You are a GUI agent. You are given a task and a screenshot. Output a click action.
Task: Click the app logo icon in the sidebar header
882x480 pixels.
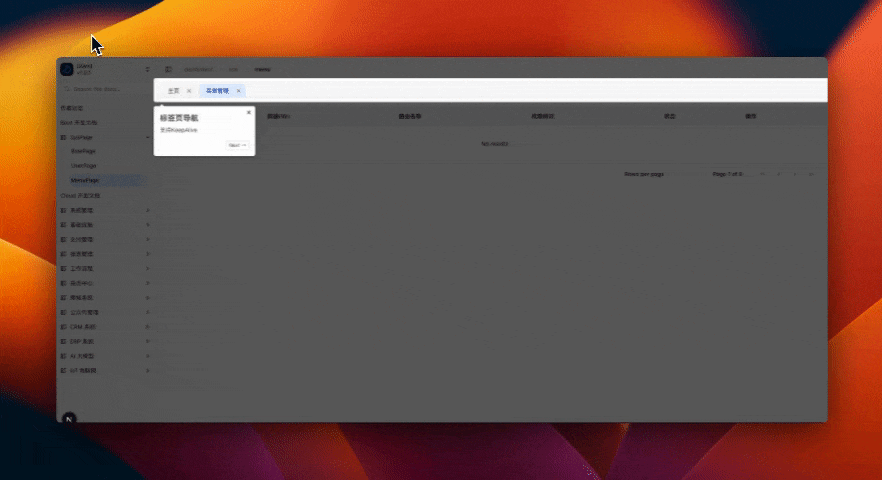tap(67, 69)
